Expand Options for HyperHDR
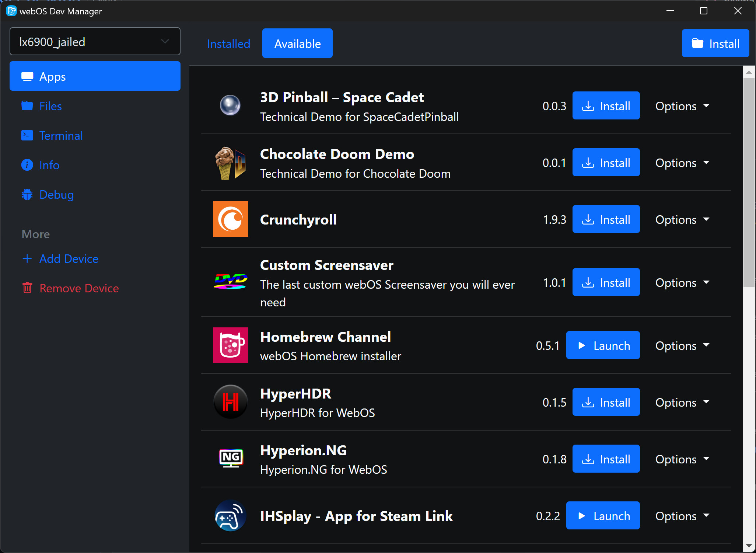This screenshot has width=756, height=553. coord(682,402)
